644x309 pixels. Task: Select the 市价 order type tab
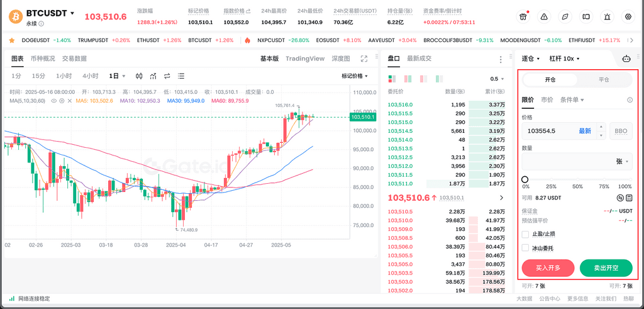tap(547, 100)
